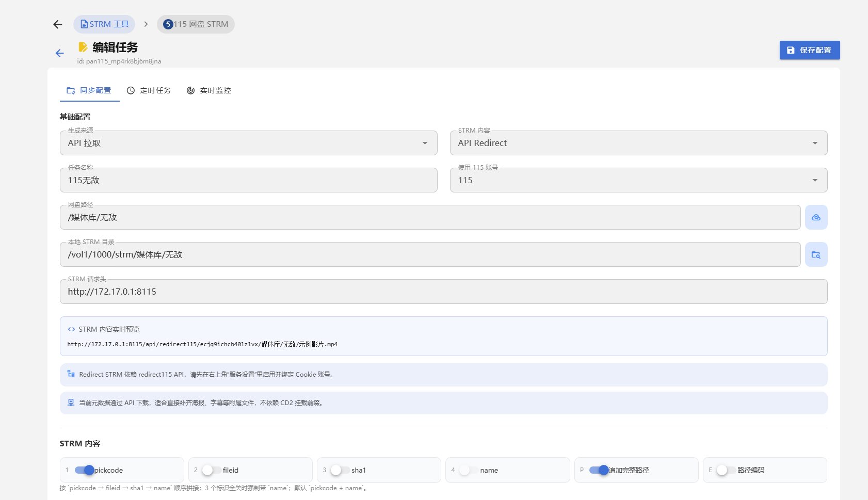Click the breadcrumb chevron separator
Viewport: 868px width, 500px height.
146,24
